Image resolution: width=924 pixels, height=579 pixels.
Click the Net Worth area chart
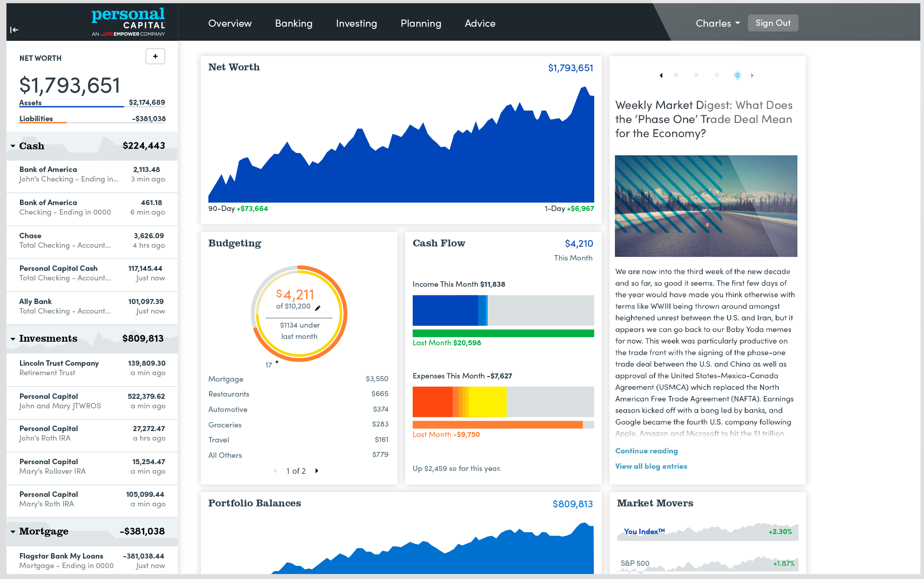pos(401,144)
